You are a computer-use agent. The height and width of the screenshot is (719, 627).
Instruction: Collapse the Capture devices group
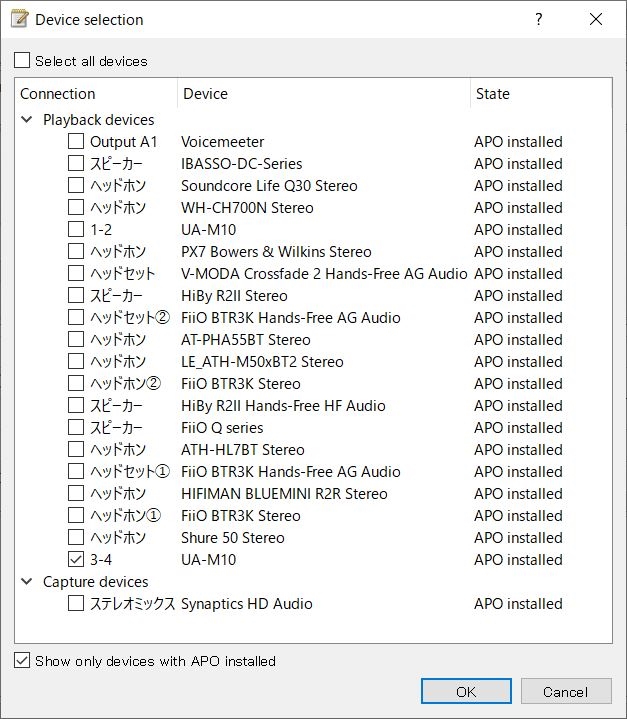[x=26, y=582]
